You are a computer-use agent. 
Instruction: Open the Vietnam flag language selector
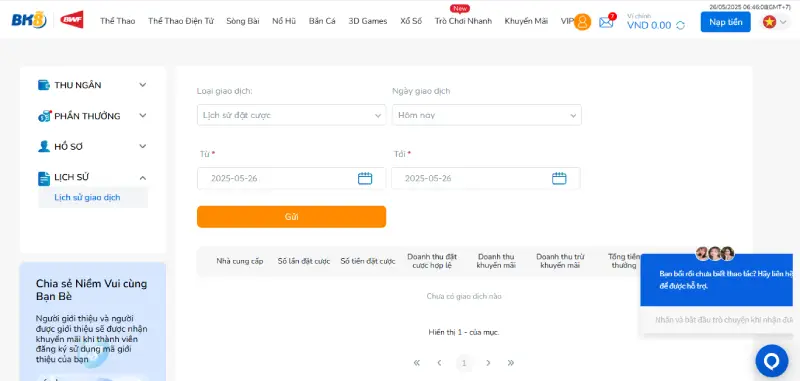[x=774, y=22]
